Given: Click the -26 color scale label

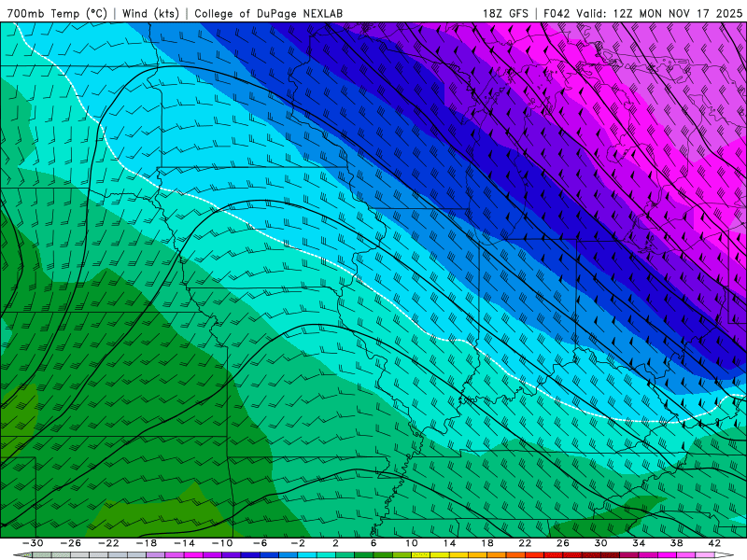Looking at the screenshot, I should (x=71, y=543).
